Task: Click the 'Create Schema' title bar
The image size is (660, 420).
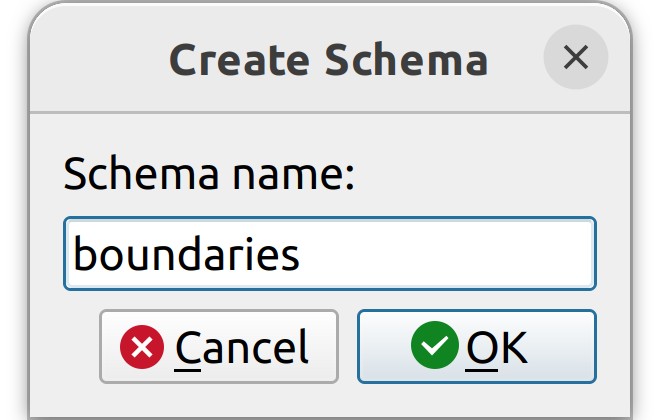Action: [328, 60]
